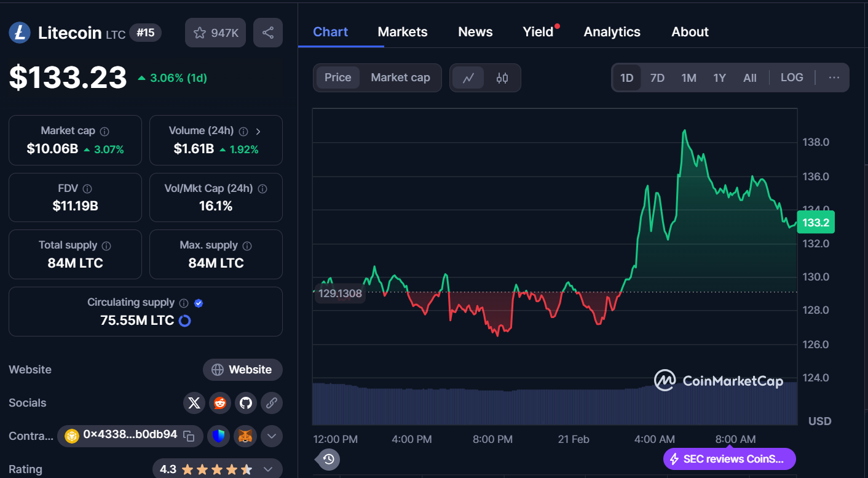
Task: Show Market cap info tooltip icon
Action: pyautogui.click(x=105, y=131)
